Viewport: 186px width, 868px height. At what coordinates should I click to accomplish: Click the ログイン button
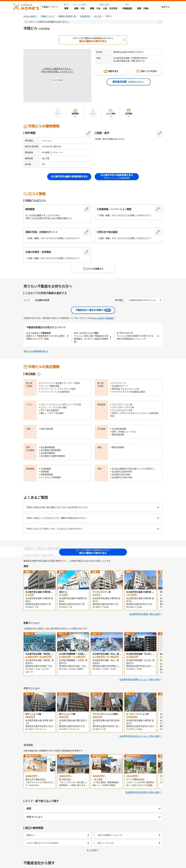(x=165, y=7)
